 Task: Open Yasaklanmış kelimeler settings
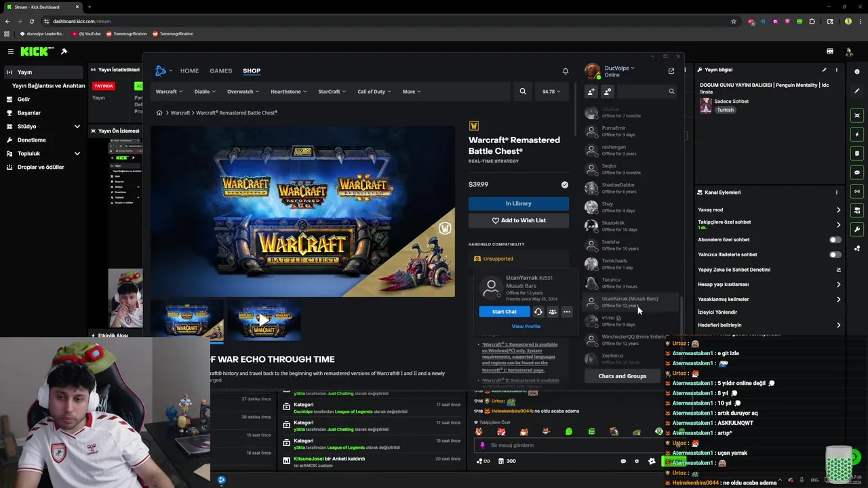pos(769,300)
